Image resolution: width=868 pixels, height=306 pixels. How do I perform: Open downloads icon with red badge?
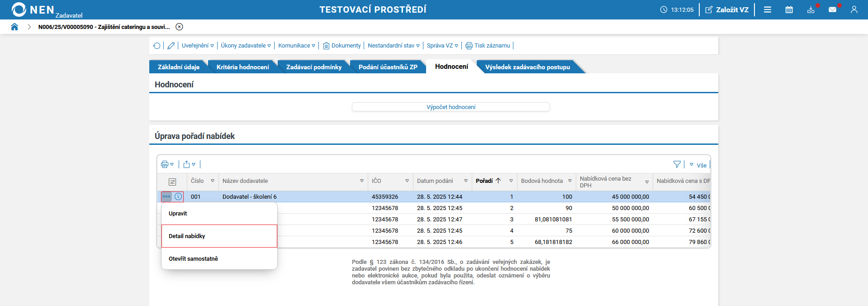click(811, 10)
